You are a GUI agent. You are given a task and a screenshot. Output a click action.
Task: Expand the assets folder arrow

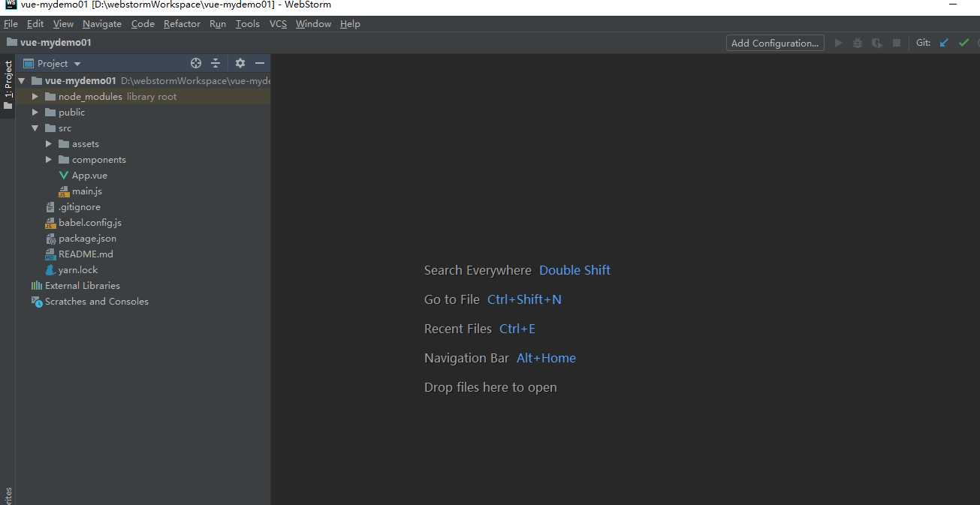click(x=48, y=144)
